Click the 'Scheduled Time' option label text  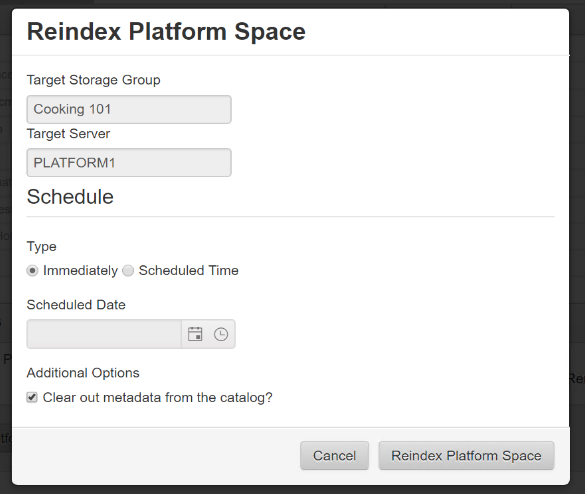click(188, 271)
